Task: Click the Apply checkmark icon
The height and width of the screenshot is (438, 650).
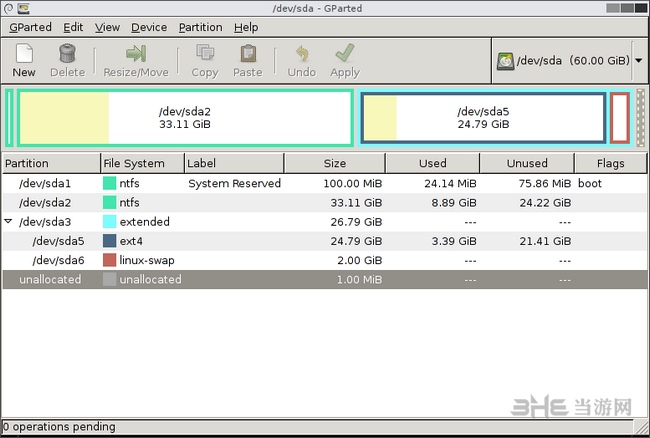Action: tap(345, 53)
